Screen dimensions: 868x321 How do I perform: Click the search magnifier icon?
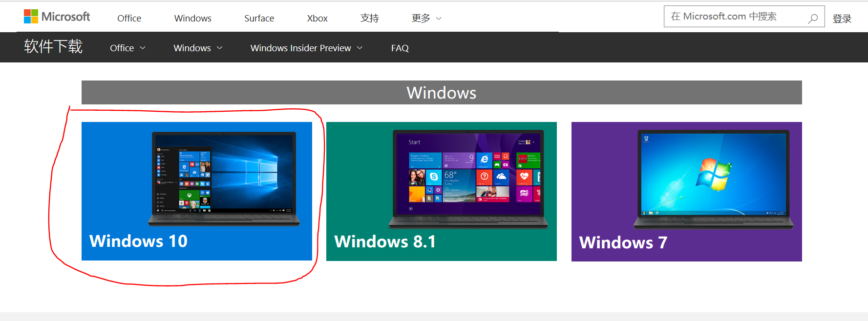coord(813,18)
